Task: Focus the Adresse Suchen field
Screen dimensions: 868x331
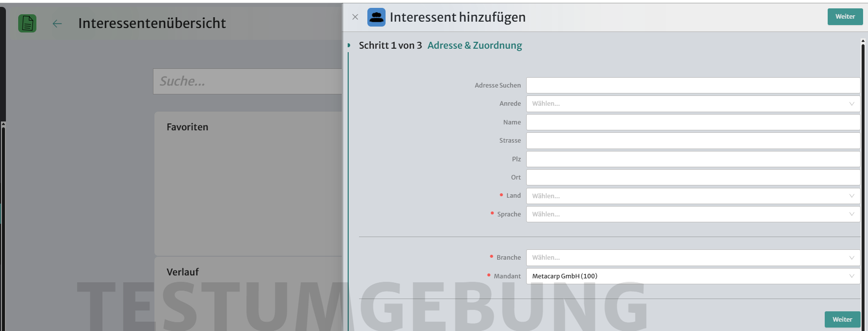Action: pyautogui.click(x=693, y=85)
